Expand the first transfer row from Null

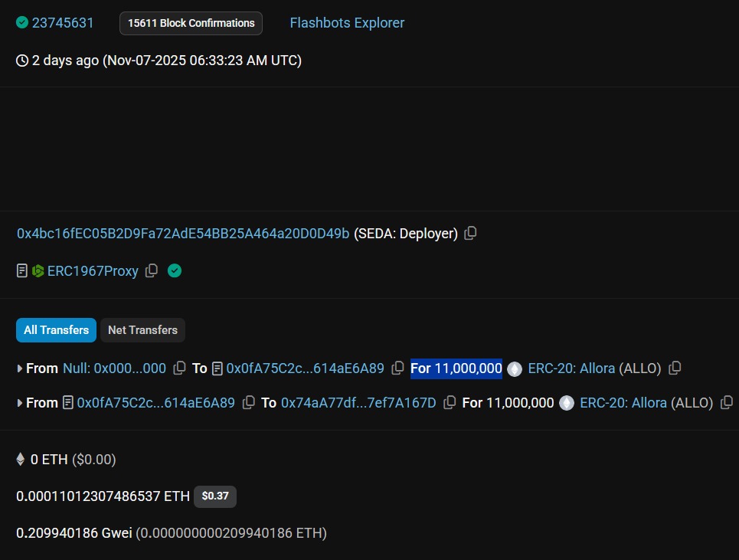20,368
